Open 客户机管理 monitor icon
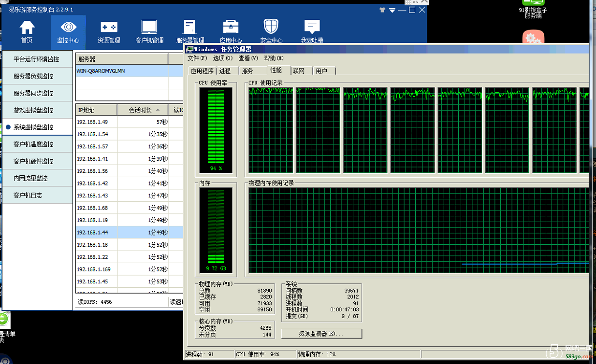The height and width of the screenshot is (364, 596). coord(149,28)
